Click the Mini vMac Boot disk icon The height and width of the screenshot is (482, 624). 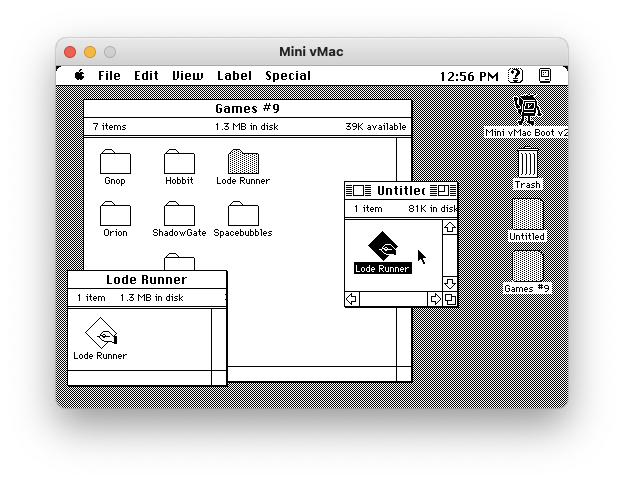(527, 110)
